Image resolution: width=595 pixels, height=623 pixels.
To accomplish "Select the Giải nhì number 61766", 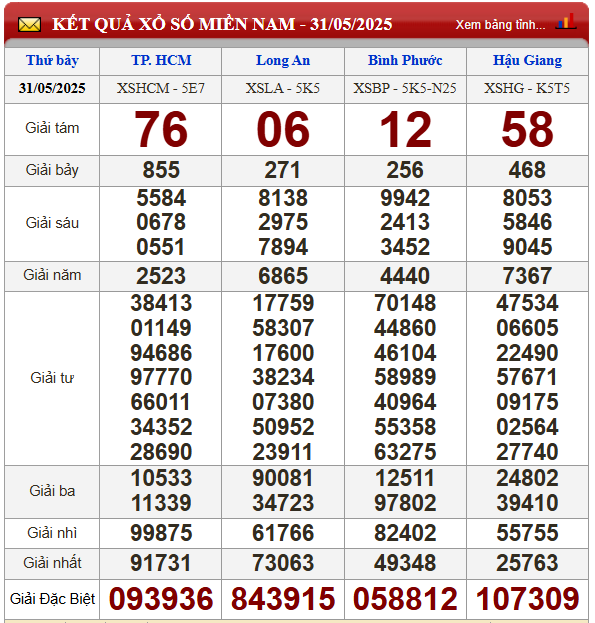I will (x=283, y=533).
